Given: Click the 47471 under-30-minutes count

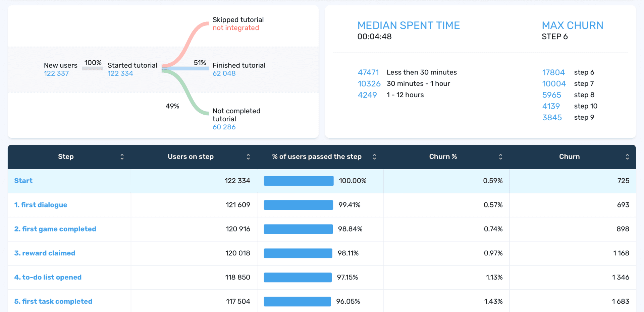Looking at the screenshot, I should (x=368, y=72).
